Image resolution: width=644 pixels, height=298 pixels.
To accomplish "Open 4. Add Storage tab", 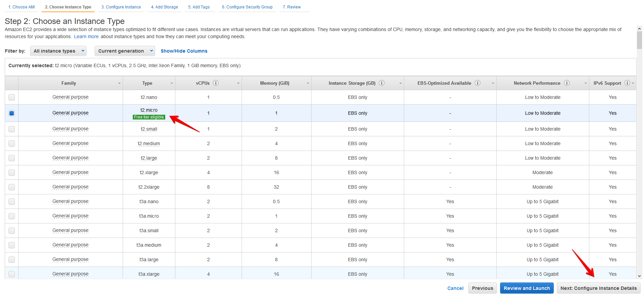I will pos(165,7).
